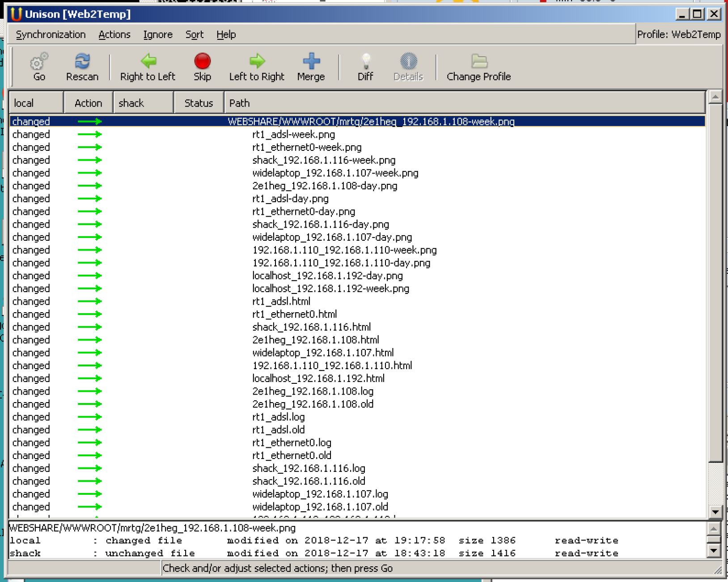Click file list scrollbar up arrow
This screenshot has width=728, height=582.
coord(715,97)
